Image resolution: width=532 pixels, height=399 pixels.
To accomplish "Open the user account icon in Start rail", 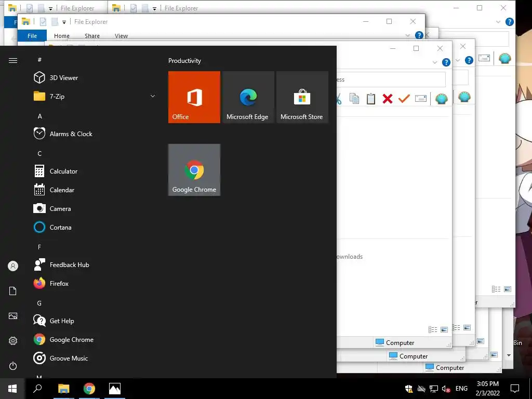I will [13, 266].
